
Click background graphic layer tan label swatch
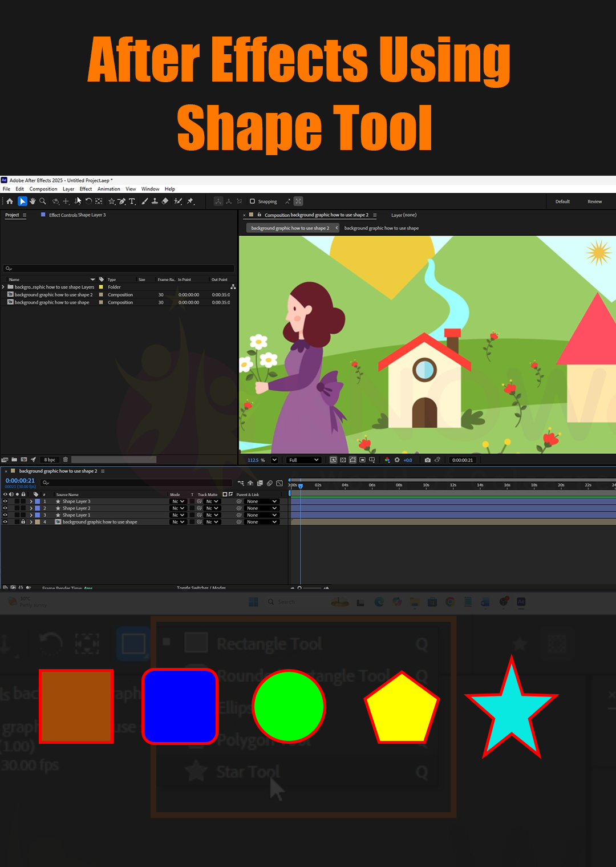pyautogui.click(x=38, y=522)
